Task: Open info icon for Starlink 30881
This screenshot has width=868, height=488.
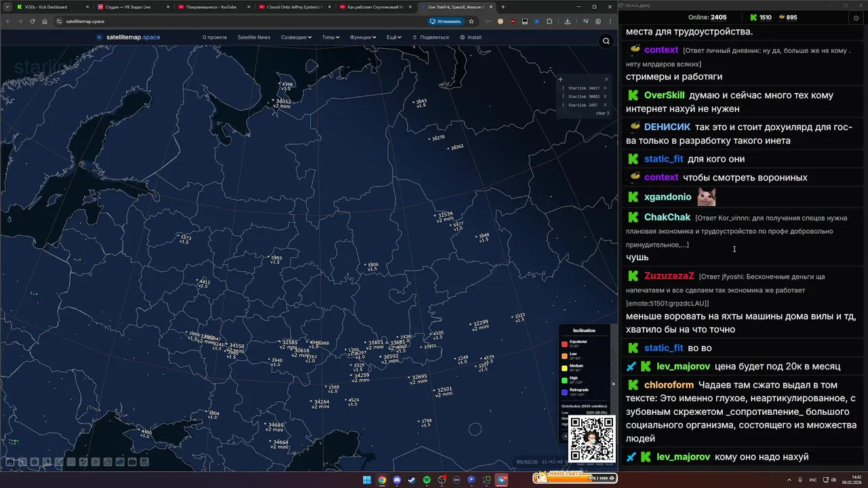Action: point(563,97)
